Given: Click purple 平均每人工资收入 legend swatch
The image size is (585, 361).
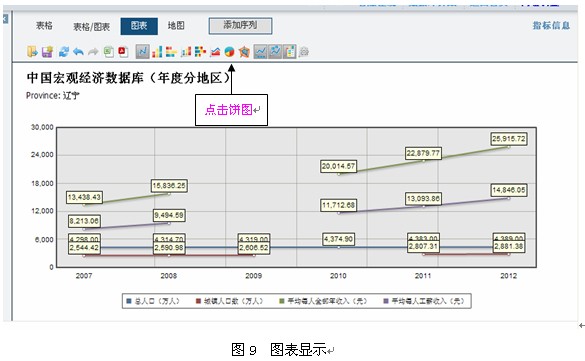Looking at the screenshot, I should pos(386,301).
